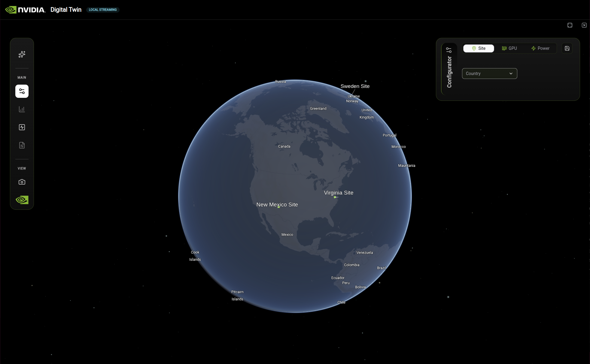Open the activity monitor pulse icon
Image resolution: width=590 pixels, height=364 pixels.
[22, 127]
